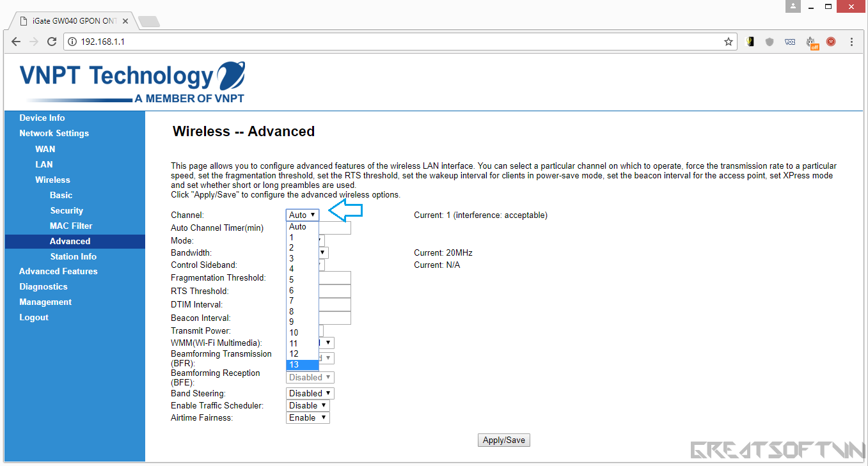The height and width of the screenshot is (466, 868).
Task: Go back with the browser back arrow
Action: (16, 42)
